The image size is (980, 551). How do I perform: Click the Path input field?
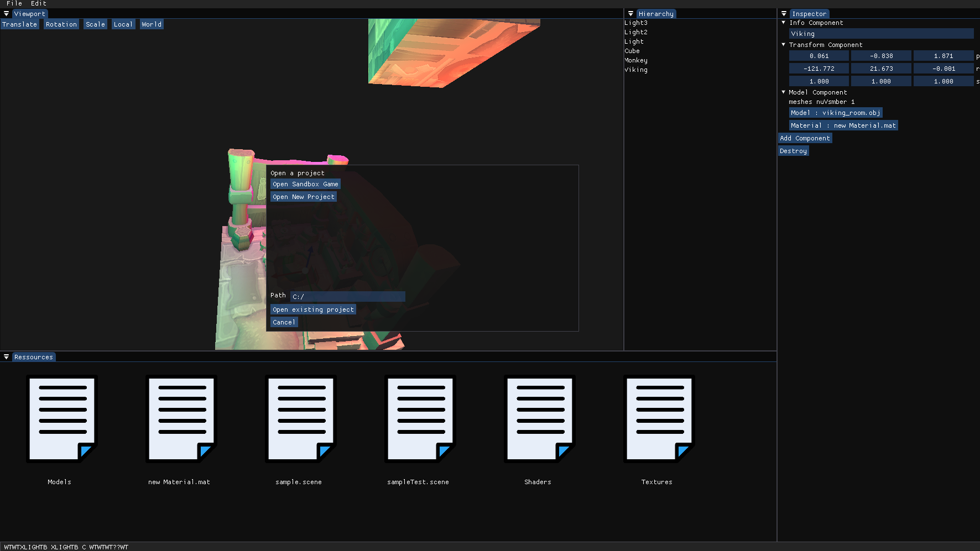coord(348,297)
